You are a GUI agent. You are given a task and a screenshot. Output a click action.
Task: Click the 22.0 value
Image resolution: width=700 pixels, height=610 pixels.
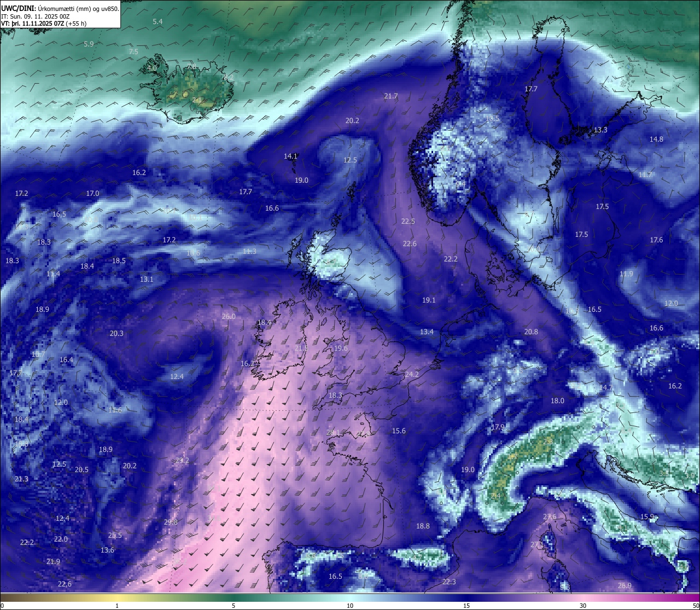(61, 539)
